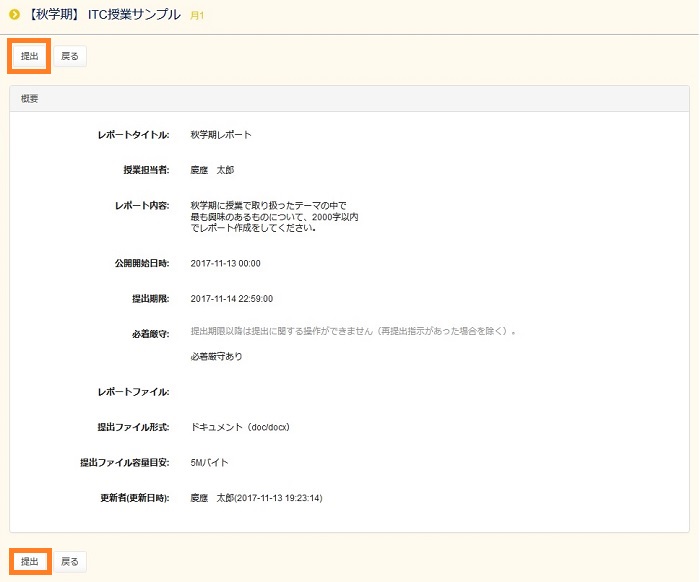Click the 公開開始日時 value 2017-11-13 00:00

click(225, 263)
